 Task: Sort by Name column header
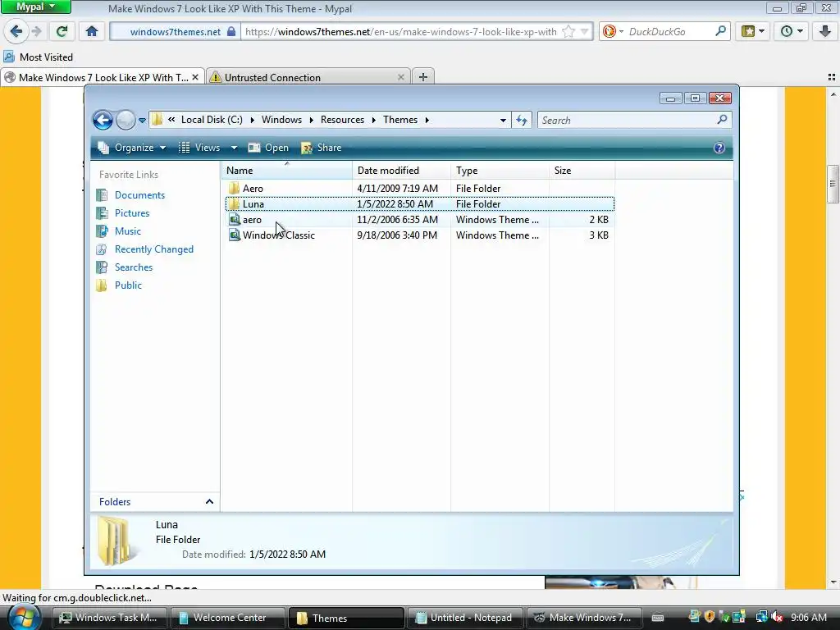[286, 171]
